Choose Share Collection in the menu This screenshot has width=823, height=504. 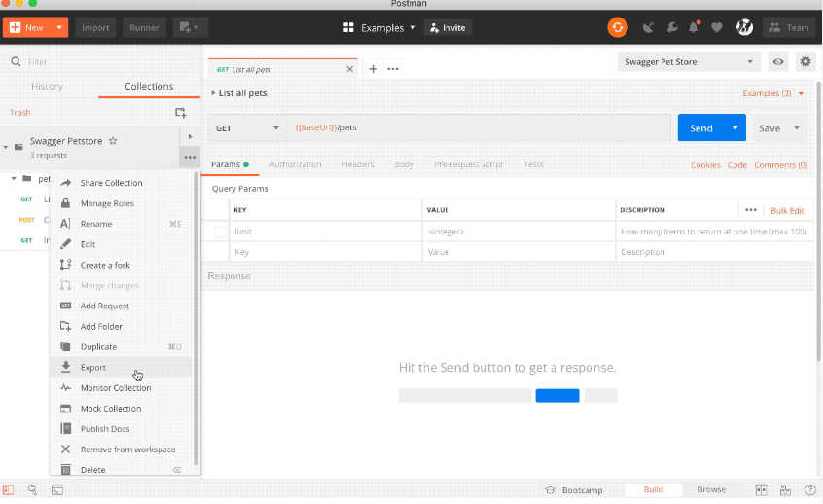point(122,183)
